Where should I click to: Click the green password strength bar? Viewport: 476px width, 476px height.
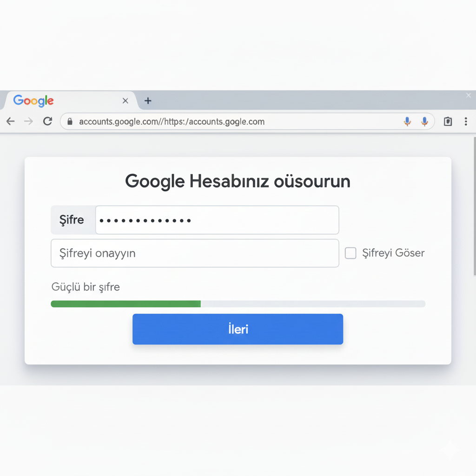pos(126,304)
